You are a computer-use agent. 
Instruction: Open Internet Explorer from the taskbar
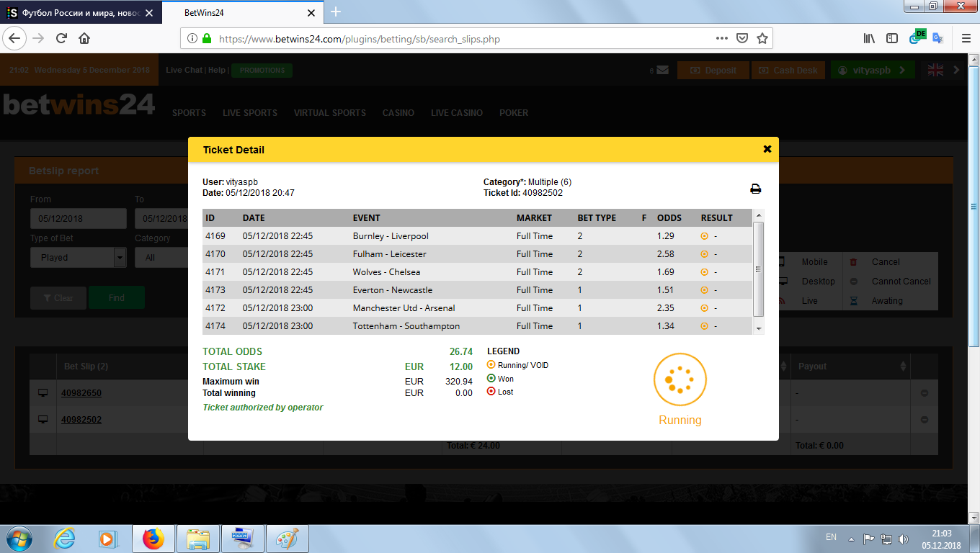[64, 538]
